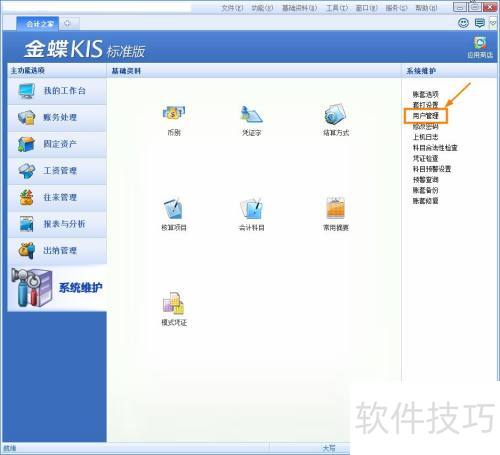This screenshot has height=455, width=500.
Task: Open 科目预警设置 link
Action: [432, 169]
